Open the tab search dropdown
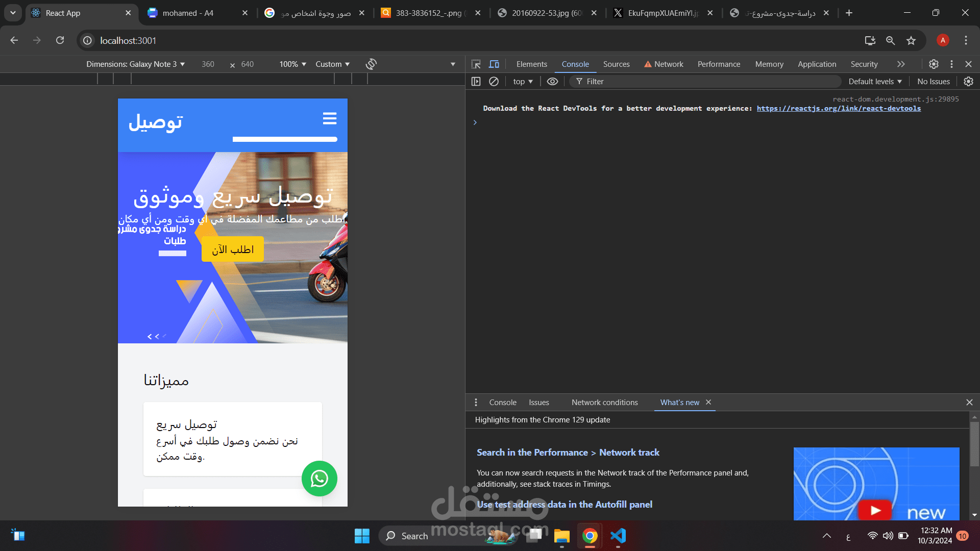Image resolution: width=980 pixels, height=551 pixels. tap(13, 13)
